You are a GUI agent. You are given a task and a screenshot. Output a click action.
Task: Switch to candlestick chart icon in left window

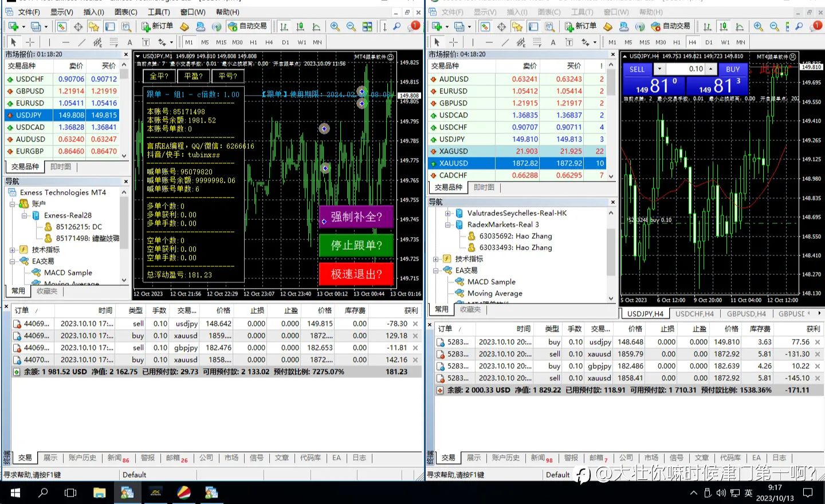(x=300, y=26)
